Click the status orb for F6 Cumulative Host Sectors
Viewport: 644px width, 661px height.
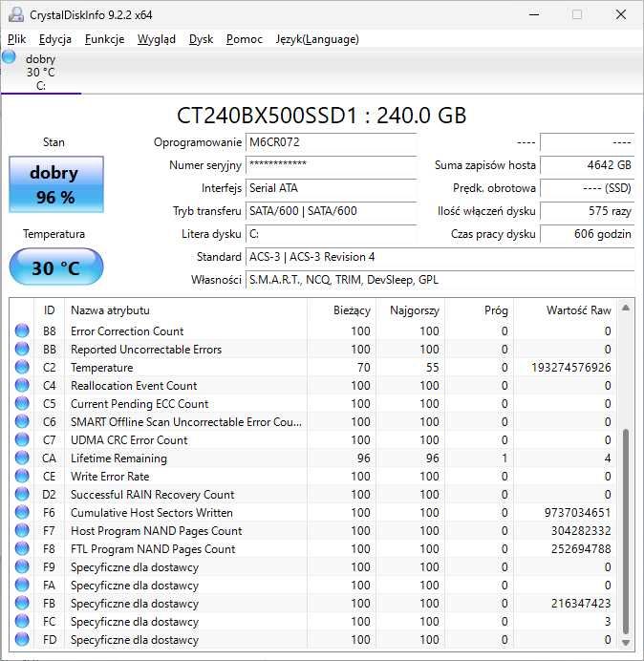point(22,512)
